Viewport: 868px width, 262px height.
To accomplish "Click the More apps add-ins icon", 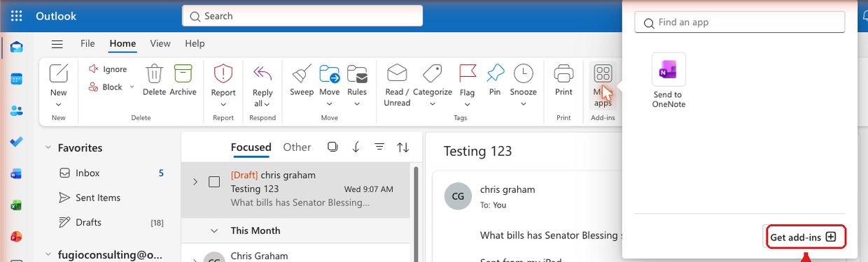I will [603, 73].
